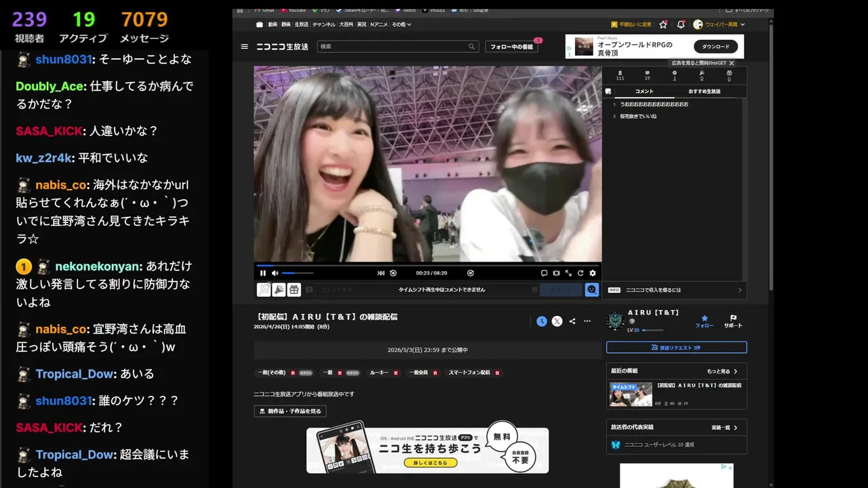
Task: Click the サポート flag button
Action: coord(733,321)
